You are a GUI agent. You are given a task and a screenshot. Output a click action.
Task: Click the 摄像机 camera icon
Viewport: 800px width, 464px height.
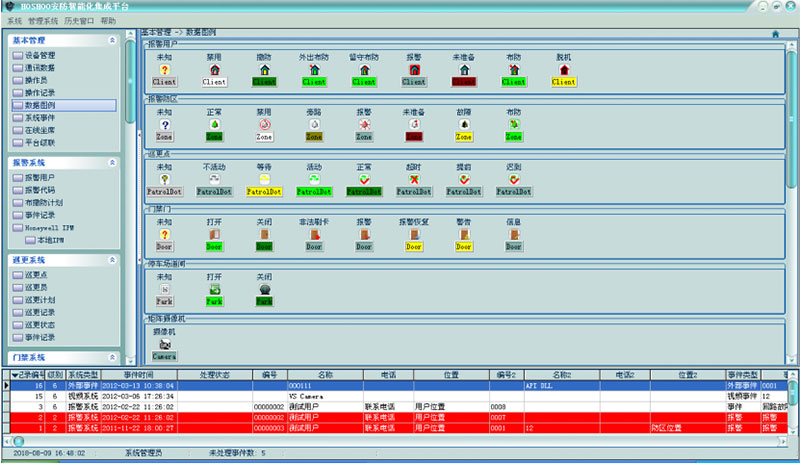[x=164, y=343]
